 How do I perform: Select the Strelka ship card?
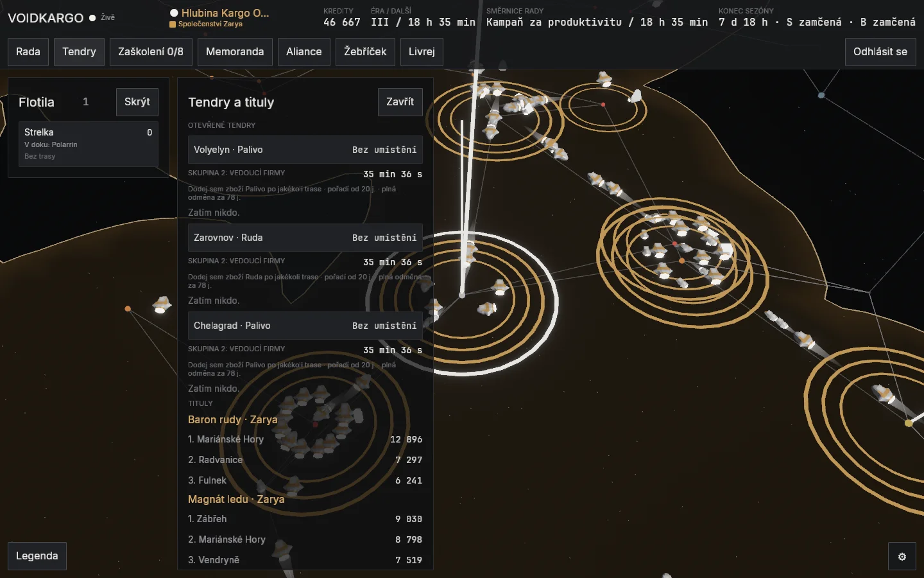pos(89,144)
